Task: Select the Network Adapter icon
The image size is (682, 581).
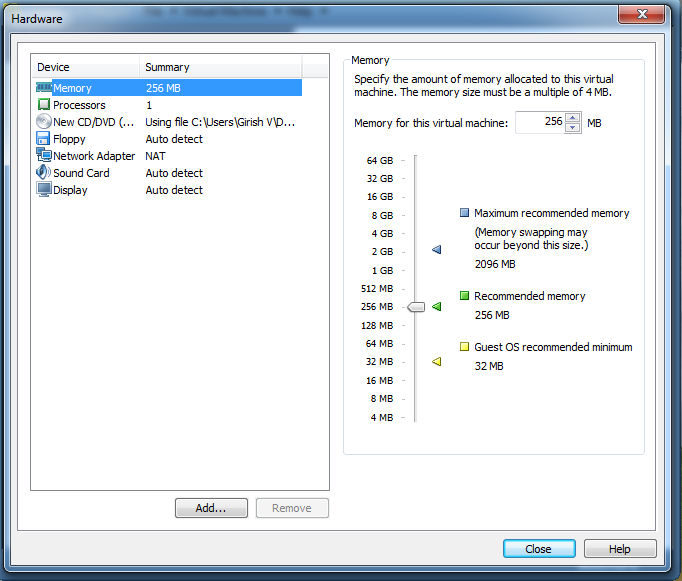Action: (44, 156)
